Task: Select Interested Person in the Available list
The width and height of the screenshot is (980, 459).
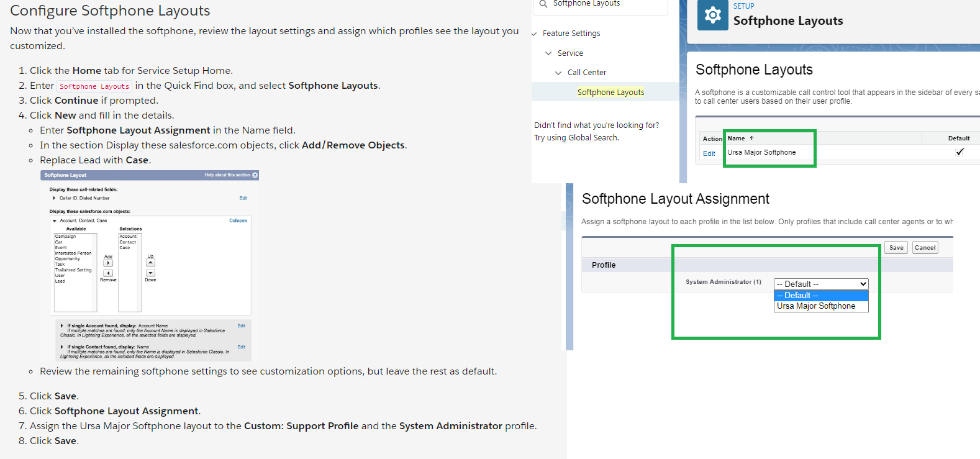Action: (73, 253)
